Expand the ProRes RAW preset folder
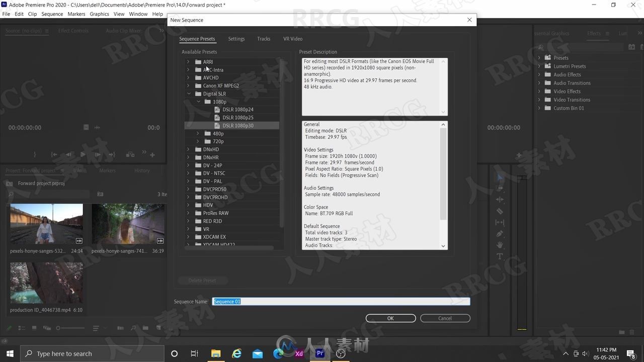The height and width of the screenshot is (362, 644). pos(189,213)
